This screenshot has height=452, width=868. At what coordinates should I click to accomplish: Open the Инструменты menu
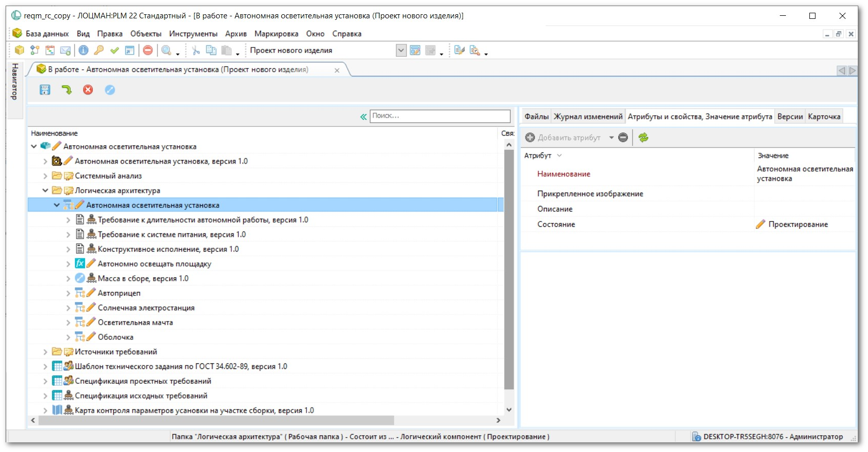[x=193, y=34]
